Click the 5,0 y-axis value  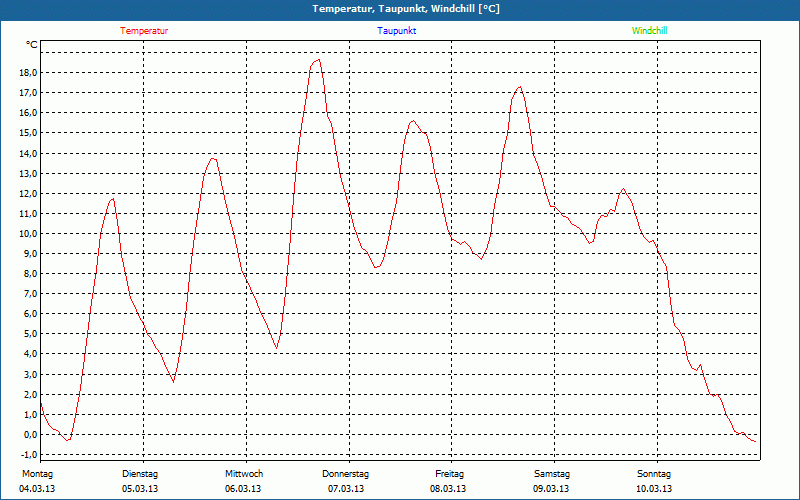(30, 334)
